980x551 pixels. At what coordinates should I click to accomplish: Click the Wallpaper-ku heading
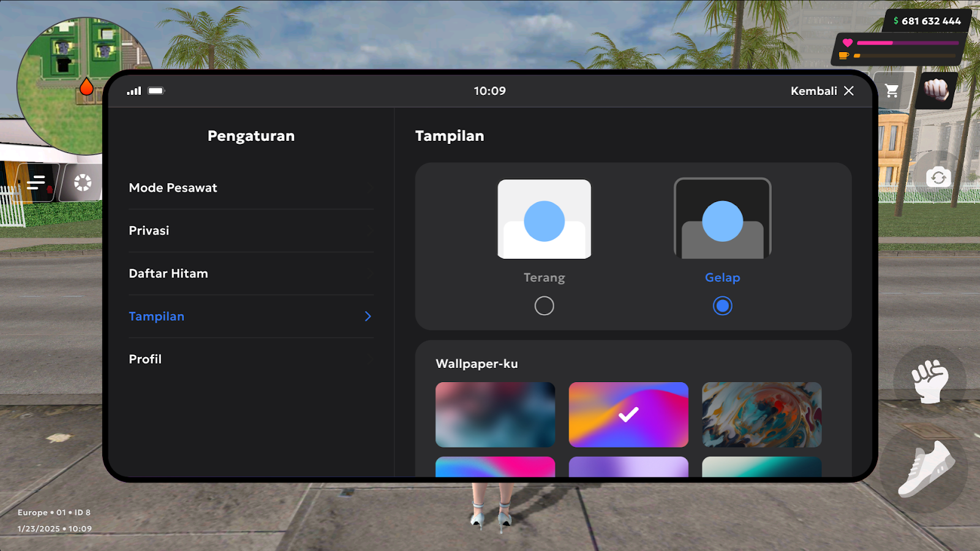[477, 364]
